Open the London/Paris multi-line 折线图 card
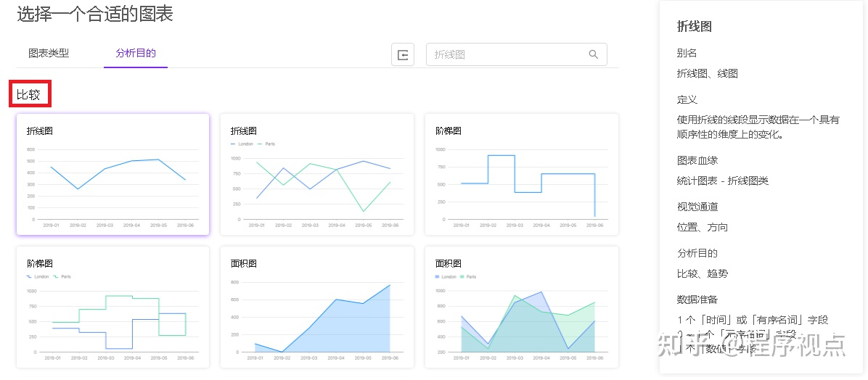Screen dimensions: 868x380 click(x=317, y=174)
